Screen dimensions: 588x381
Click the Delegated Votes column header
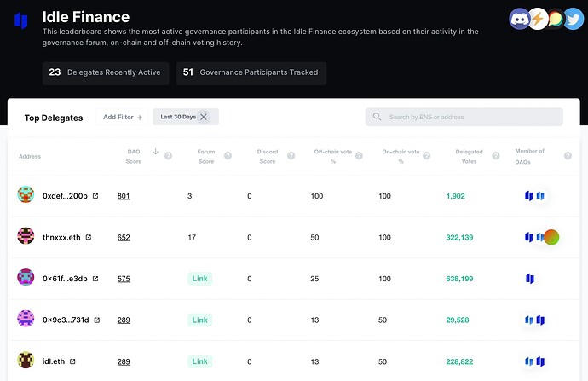[x=470, y=156]
